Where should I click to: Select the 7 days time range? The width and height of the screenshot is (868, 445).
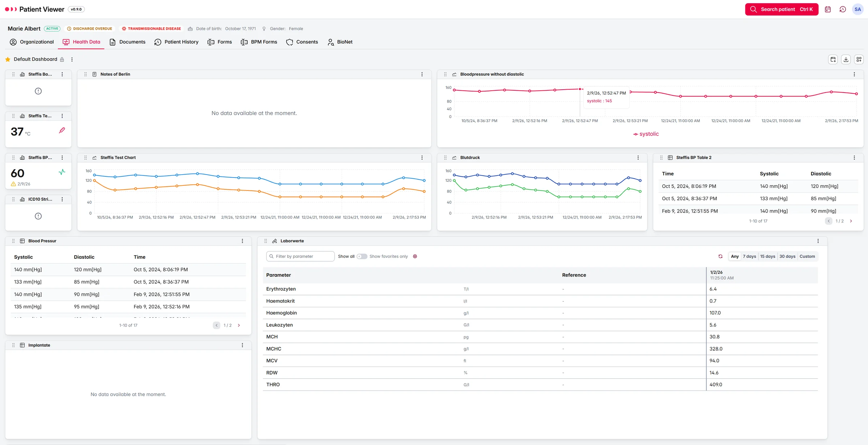pos(749,256)
